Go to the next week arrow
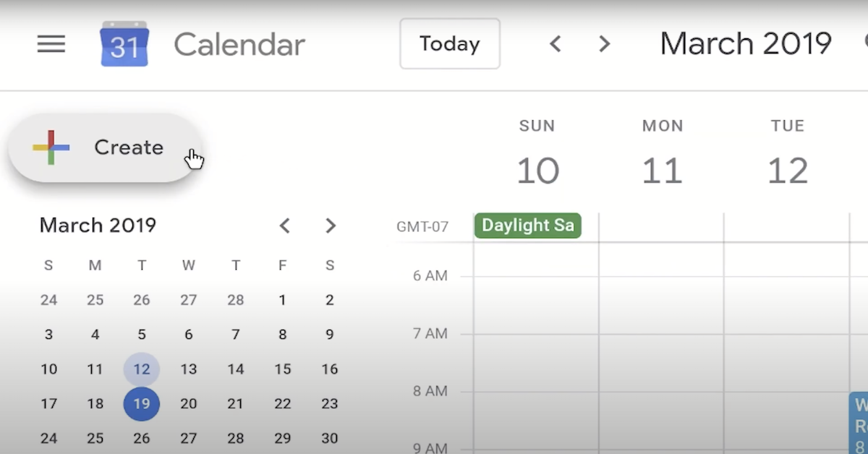The width and height of the screenshot is (868, 454). click(x=605, y=44)
